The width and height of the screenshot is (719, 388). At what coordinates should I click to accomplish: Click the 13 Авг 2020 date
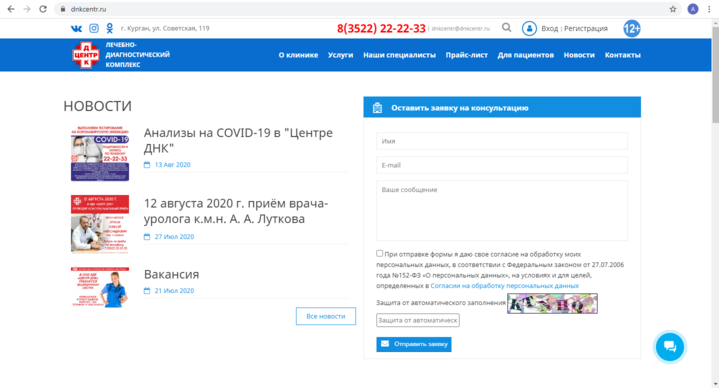[x=172, y=165]
